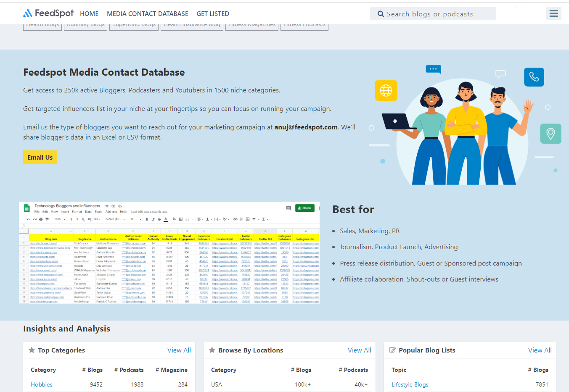Go to the HOME menu item

pos(89,14)
